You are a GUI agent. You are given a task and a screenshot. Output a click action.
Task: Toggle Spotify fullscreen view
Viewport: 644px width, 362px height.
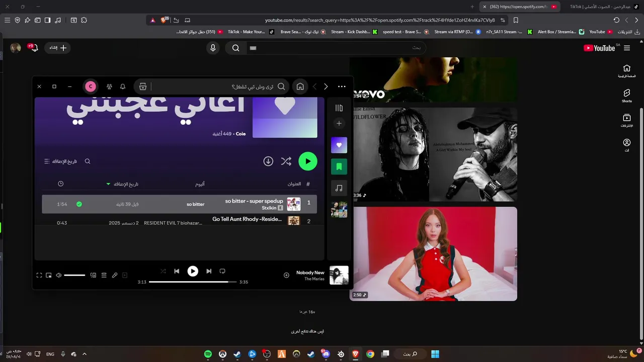(39, 275)
